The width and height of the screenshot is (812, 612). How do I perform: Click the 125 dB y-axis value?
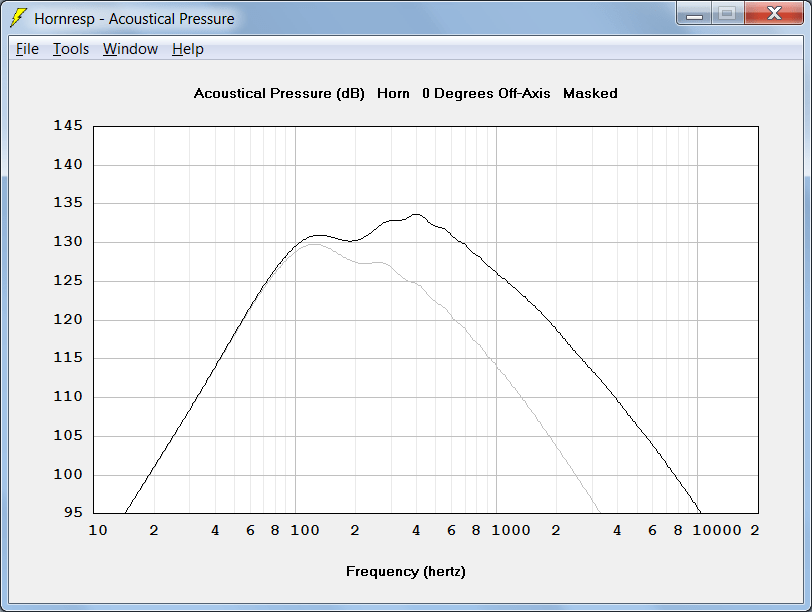tap(68, 280)
